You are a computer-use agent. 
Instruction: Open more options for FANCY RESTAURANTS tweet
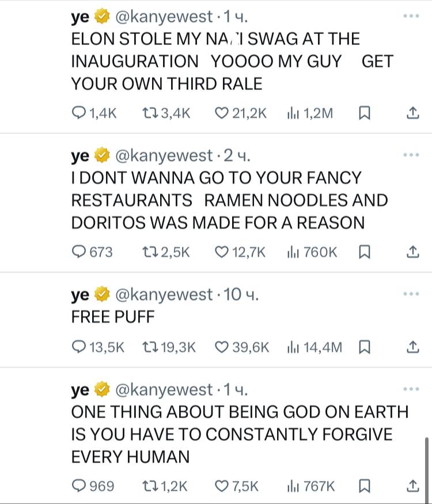[411, 155]
